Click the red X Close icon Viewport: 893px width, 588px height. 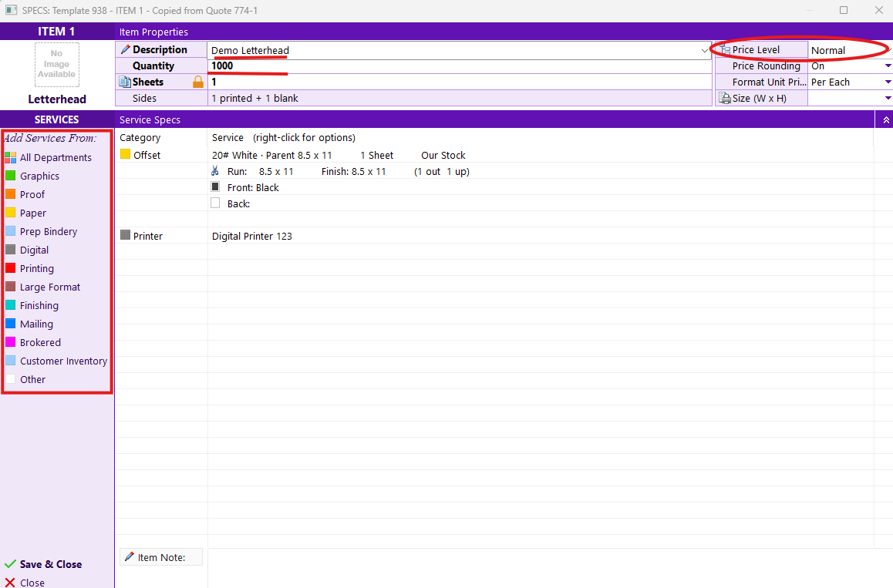[10, 583]
